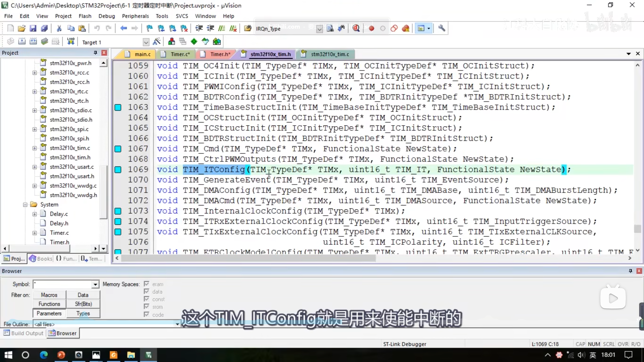Click the Macros filter button
This screenshot has height=362, width=644.
point(49,295)
